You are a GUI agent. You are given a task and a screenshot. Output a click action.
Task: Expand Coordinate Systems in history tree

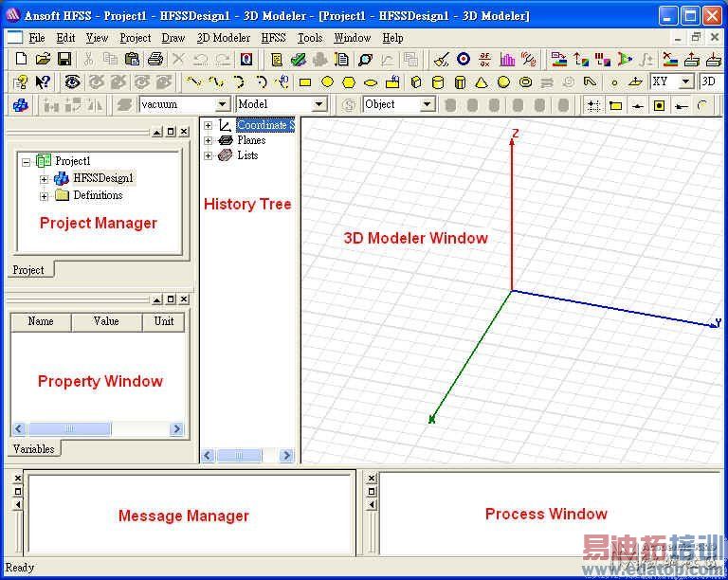[x=208, y=126]
